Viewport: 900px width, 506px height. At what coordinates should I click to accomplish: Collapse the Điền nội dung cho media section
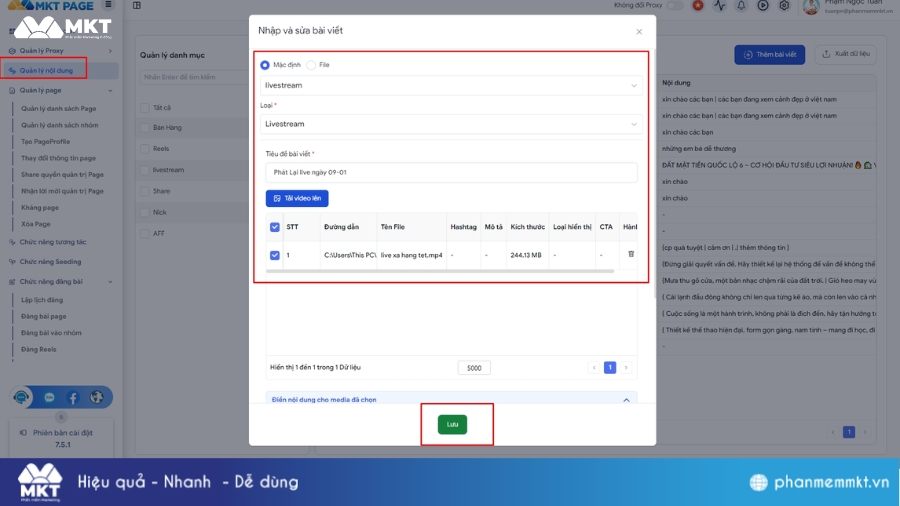point(626,400)
